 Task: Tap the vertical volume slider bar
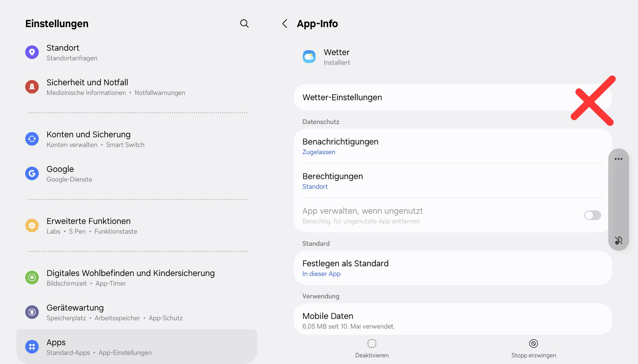(x=618, y=199)
